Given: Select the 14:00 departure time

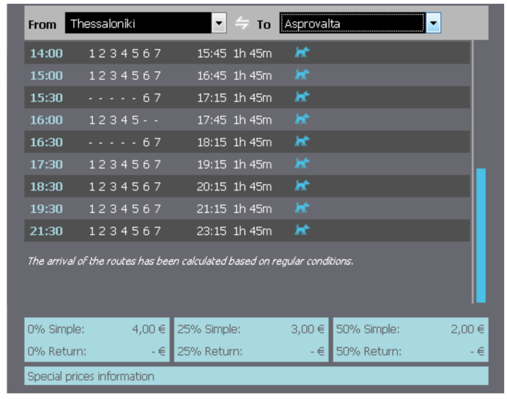Looking at the screenshot, I should coord(46,53).
